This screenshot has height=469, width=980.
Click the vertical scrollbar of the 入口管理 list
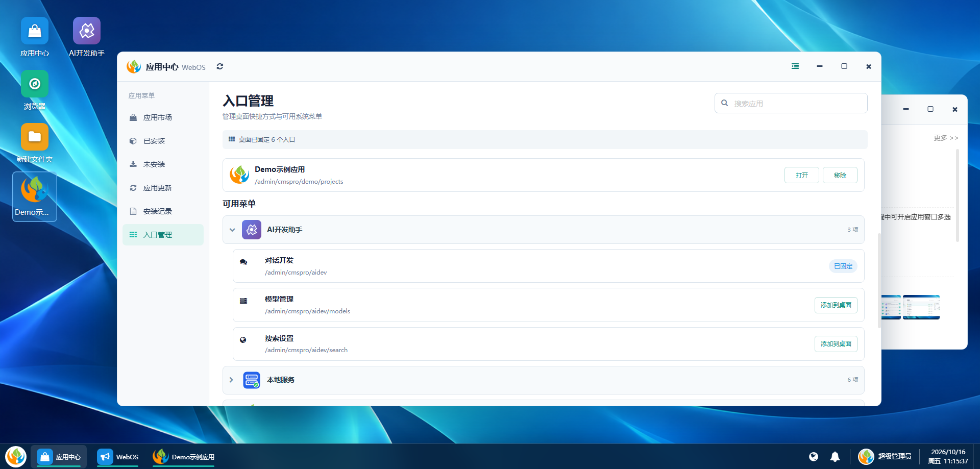[x=879, y=281]
